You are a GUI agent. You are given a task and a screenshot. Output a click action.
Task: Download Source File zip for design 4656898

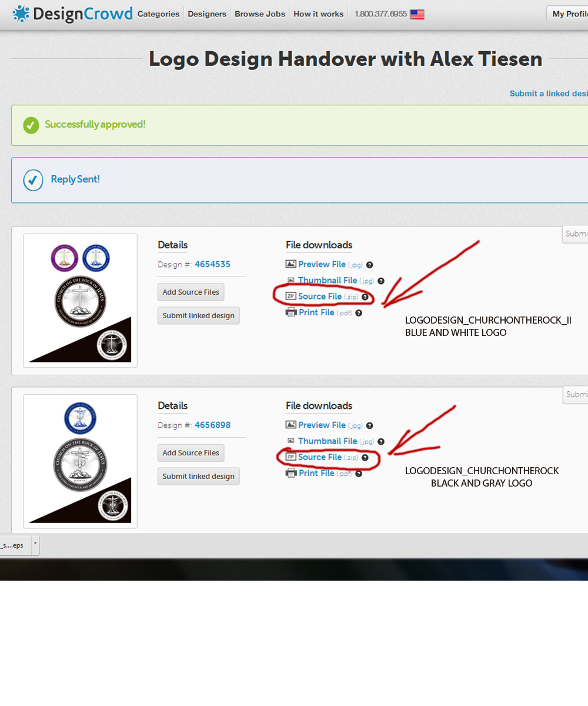tap(320, 457)
